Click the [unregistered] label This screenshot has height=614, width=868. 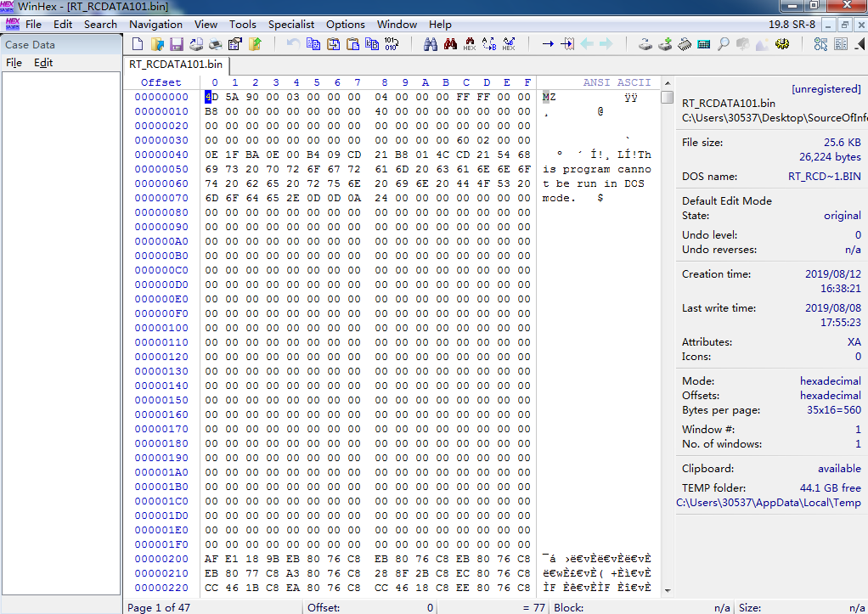[x=826, y=88]
